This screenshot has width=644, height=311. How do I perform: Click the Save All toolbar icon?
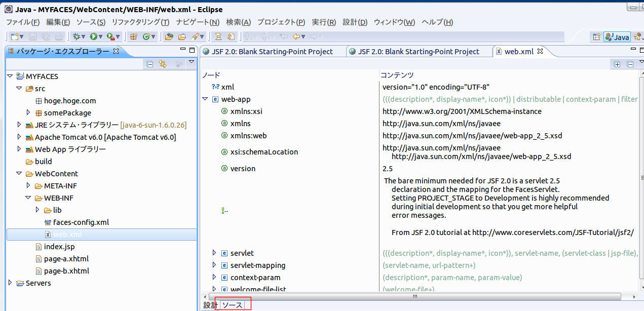[46, 36]
